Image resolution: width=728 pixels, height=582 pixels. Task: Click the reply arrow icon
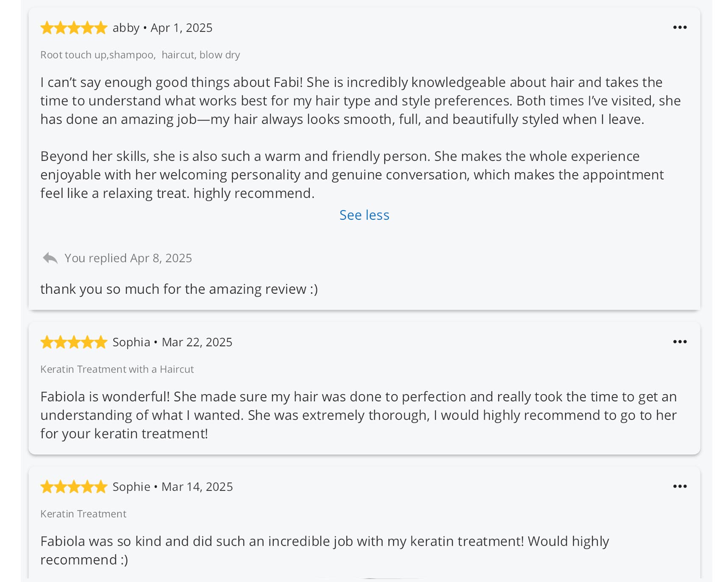pyautogui.click(x=50, y=258)
